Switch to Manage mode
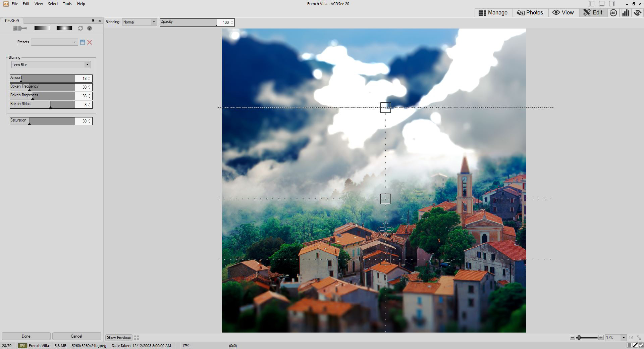Image resolution: width=644 pixels, height=349 pixels. coord(493,13)
